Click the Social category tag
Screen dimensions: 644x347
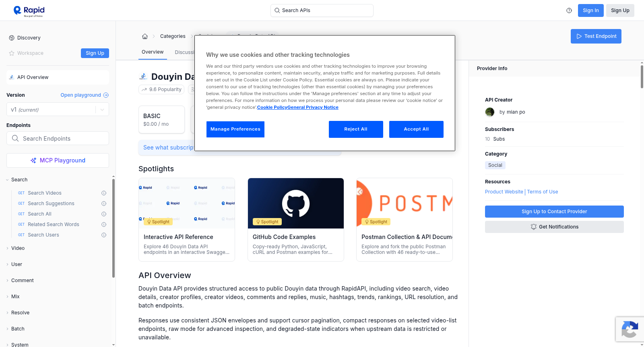495,165
